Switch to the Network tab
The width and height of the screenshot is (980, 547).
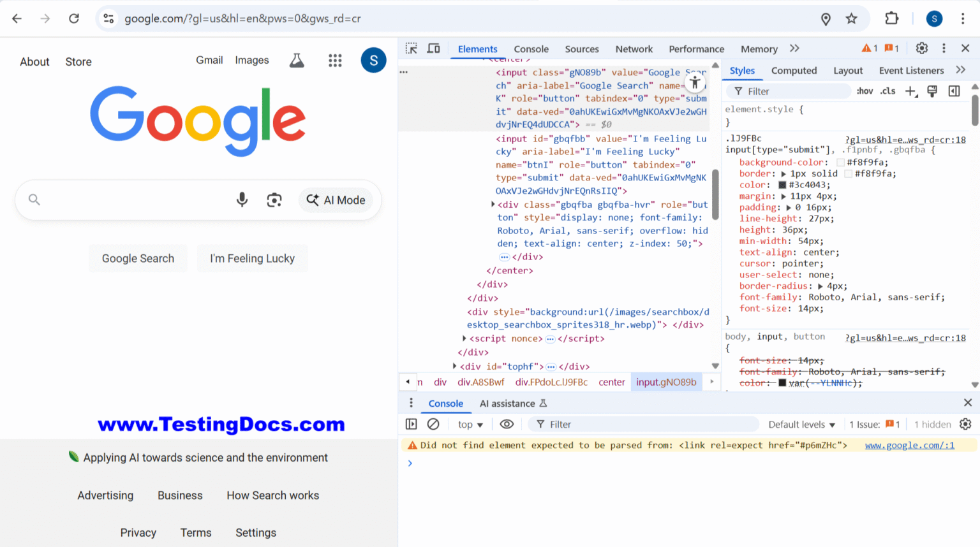coord(634,48)
